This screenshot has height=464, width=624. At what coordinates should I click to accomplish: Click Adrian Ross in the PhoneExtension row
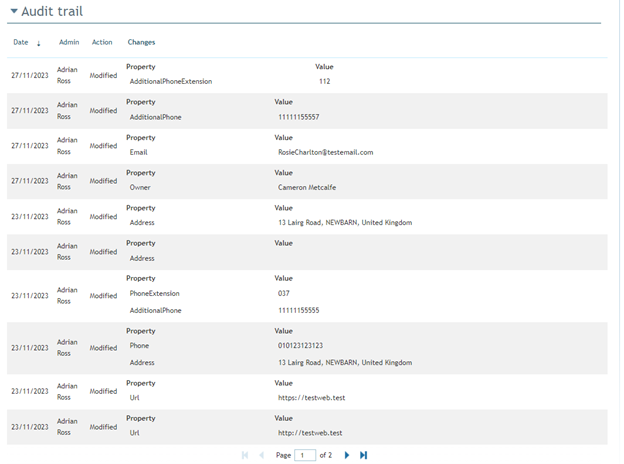pos(67,295)
